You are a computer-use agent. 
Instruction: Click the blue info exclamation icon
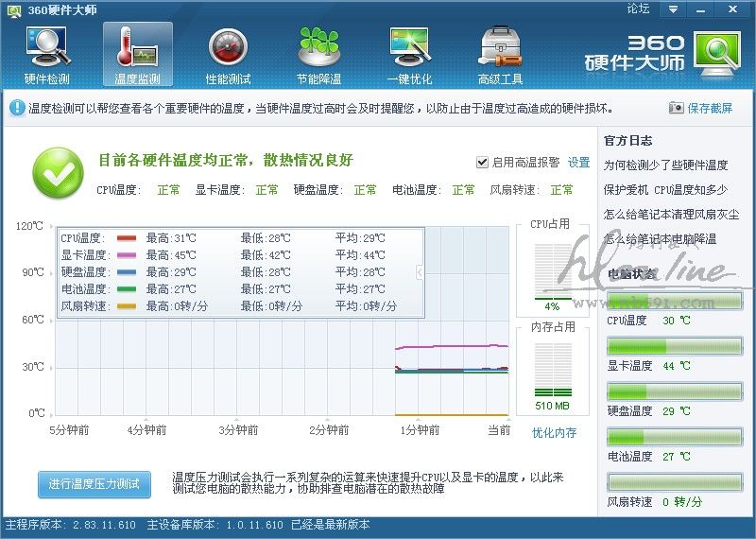coord(16,107)
